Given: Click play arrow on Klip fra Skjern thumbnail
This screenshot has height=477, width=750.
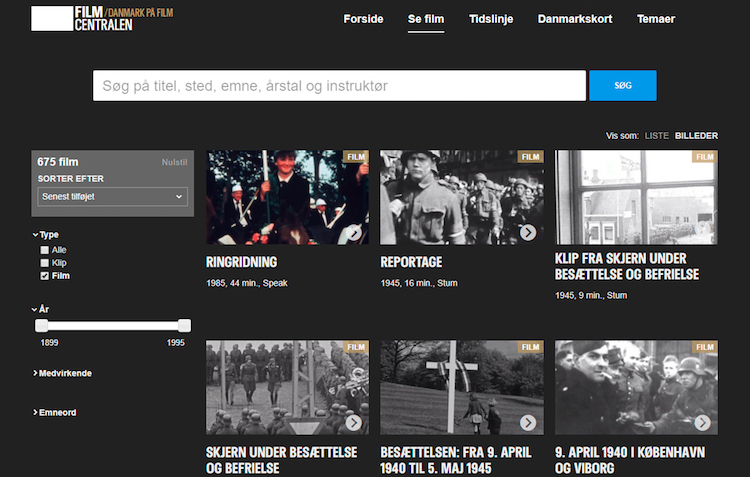Looking at the screenshot, I should point(703,232).
